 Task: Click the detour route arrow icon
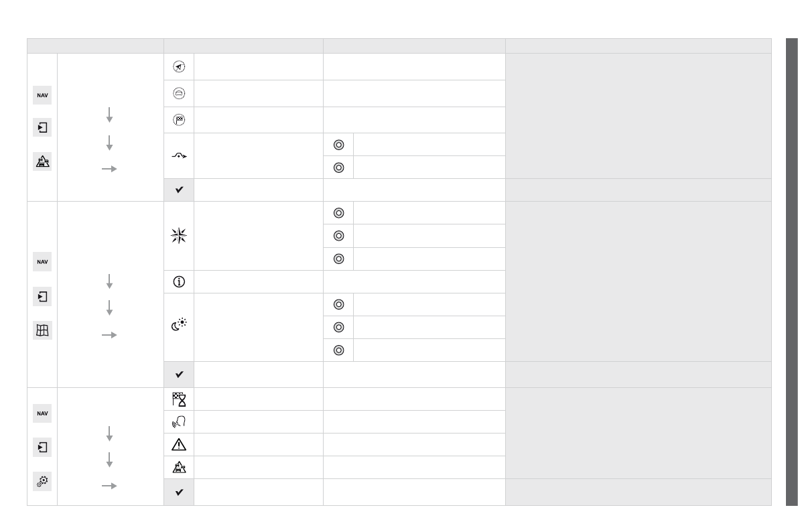[179, 156]
